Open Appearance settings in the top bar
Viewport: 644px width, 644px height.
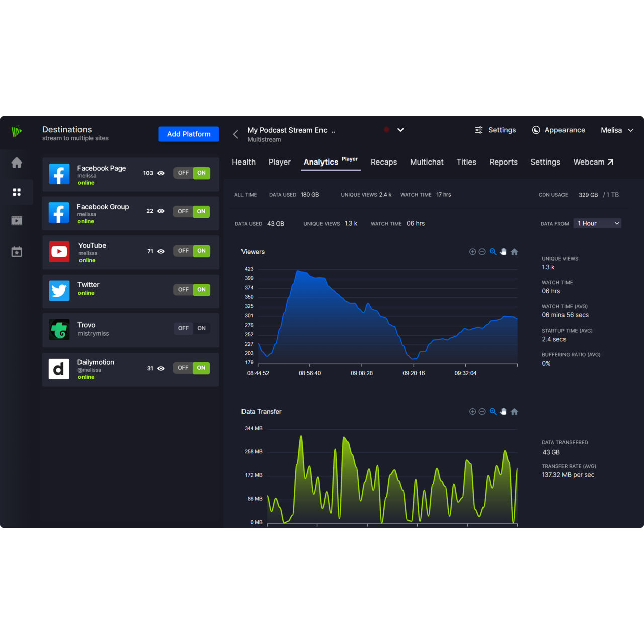point(558,130)
